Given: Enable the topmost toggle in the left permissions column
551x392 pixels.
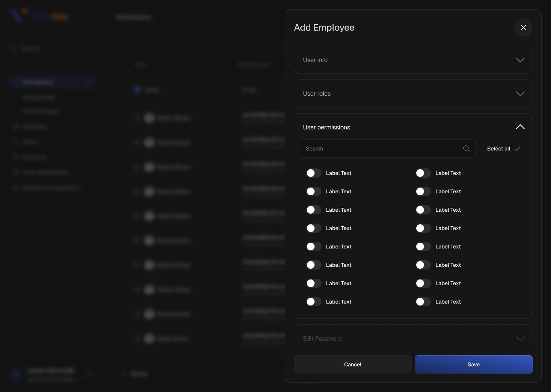Looking at the screenshot, I should [314, 173].
